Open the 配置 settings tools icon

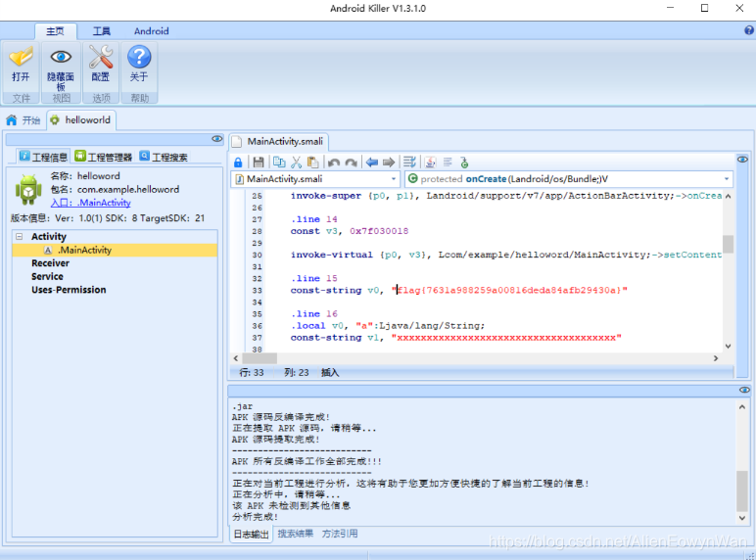(x=101, y=57)
